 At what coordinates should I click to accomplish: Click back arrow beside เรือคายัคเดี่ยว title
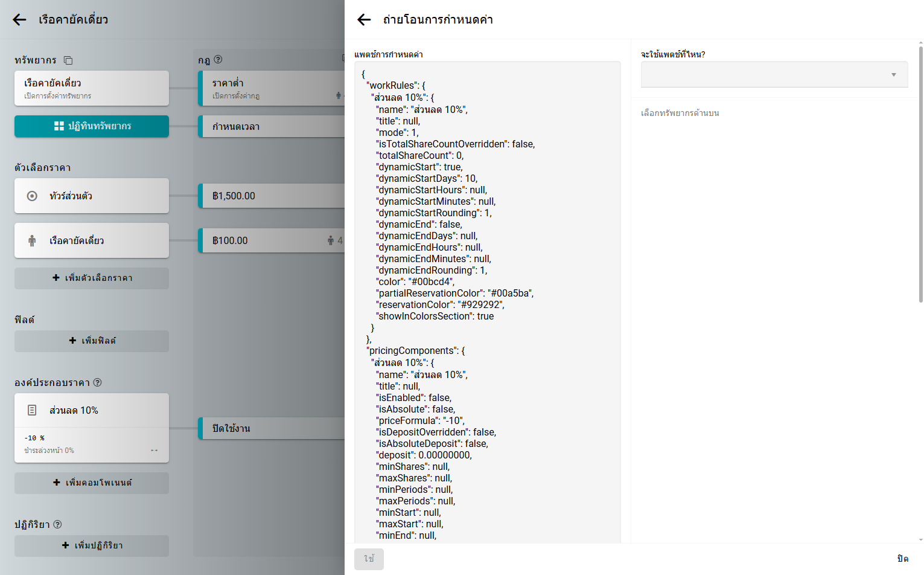pos(19,20)
